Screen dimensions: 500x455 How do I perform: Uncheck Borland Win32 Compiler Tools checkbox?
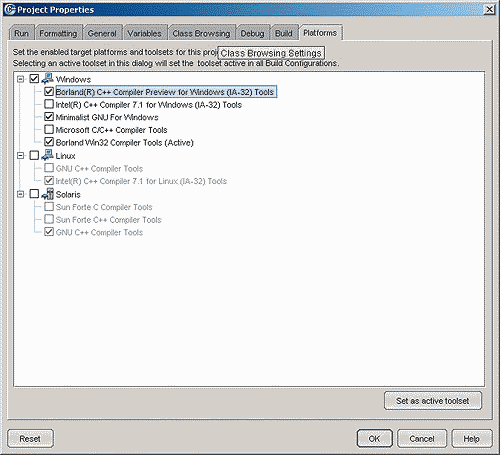tap(49, 142)
